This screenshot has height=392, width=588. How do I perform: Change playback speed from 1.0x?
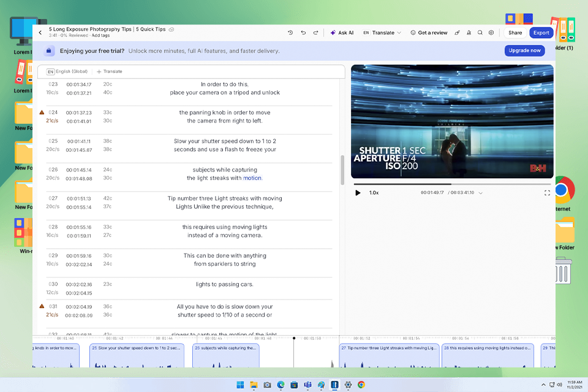pyautogui.click(x=373, y=192)
